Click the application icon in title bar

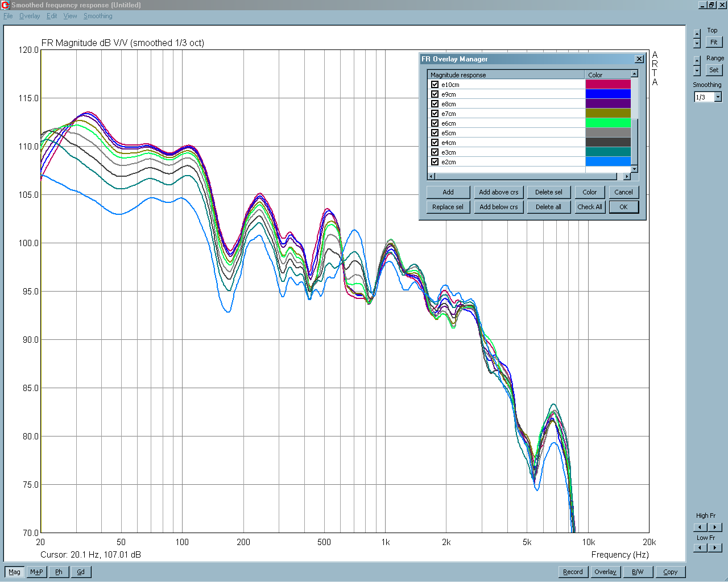5,5
